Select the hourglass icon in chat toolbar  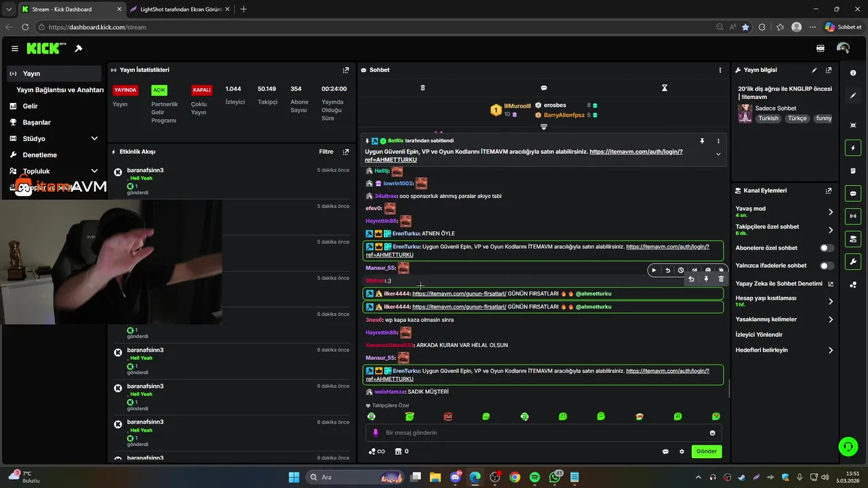(x=665, y=88)
